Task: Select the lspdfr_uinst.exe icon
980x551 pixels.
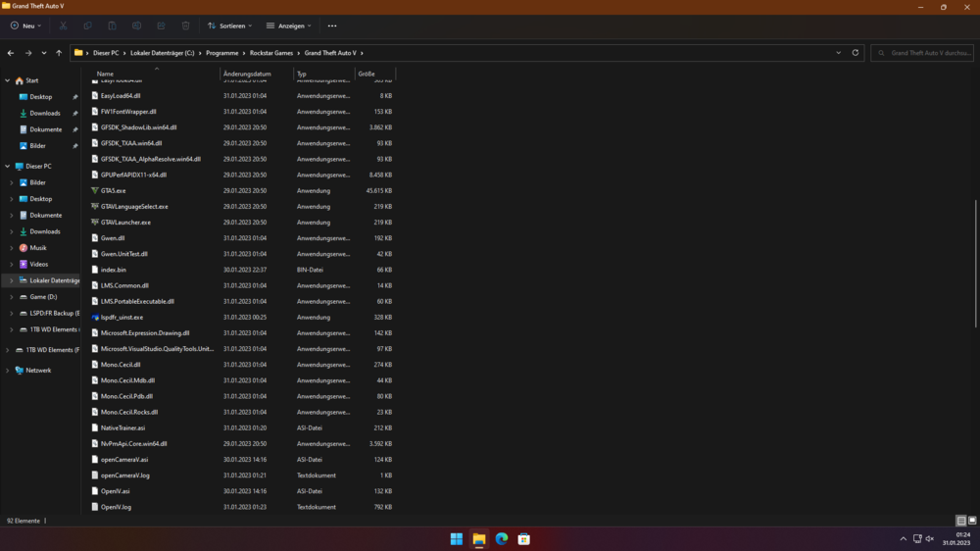Action: pyautogui.click(x=94, y=317)
